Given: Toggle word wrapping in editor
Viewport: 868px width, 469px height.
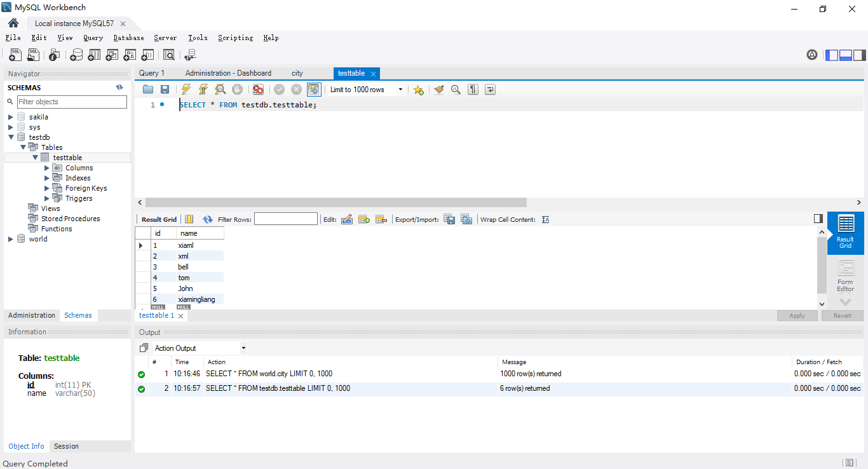Looking at the screenshot, I should (490, 90).
